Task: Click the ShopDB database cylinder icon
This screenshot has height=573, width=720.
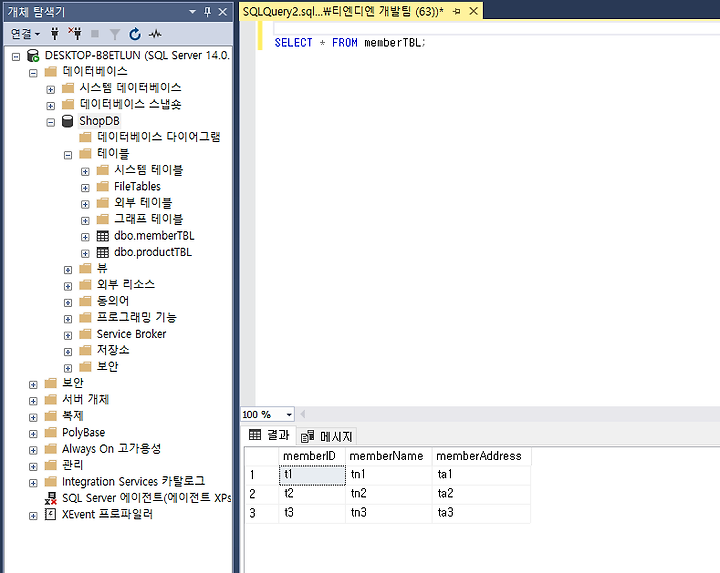Action: (x=68, y=121)
